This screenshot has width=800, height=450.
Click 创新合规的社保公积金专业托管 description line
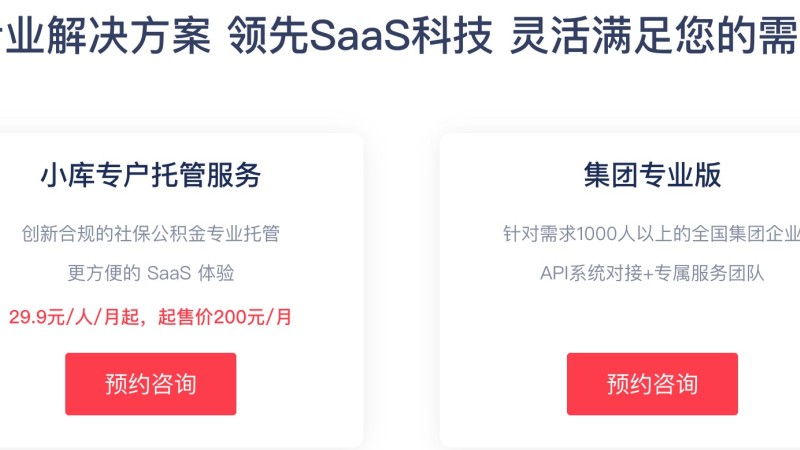coord(151,234)
